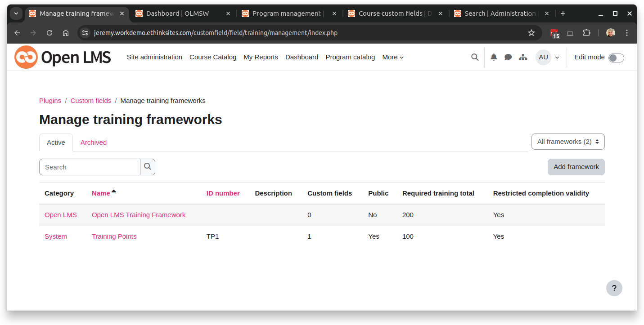The height and width of the screenshot is (325, 644).
Task: Toggle Edit mode switch
Action: (616, 58)
